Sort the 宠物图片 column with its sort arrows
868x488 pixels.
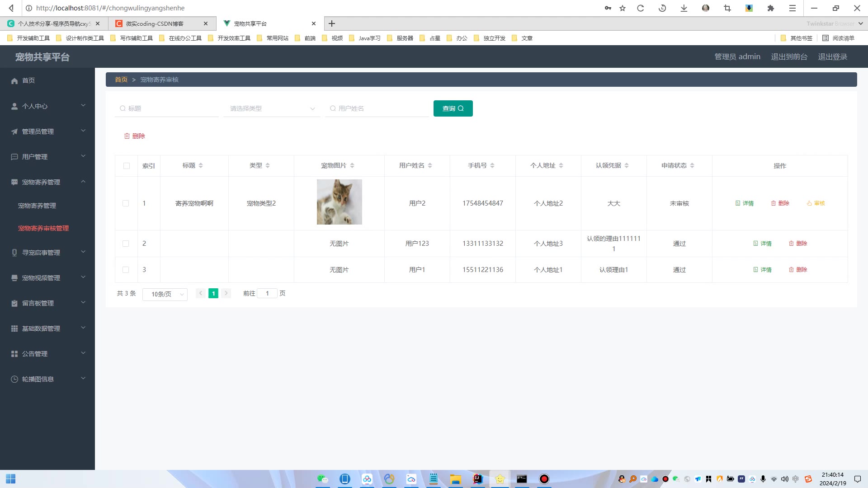point(352,166)
